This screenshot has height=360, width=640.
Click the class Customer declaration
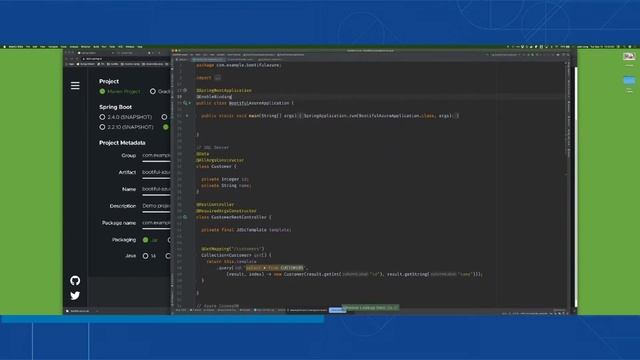216,167
